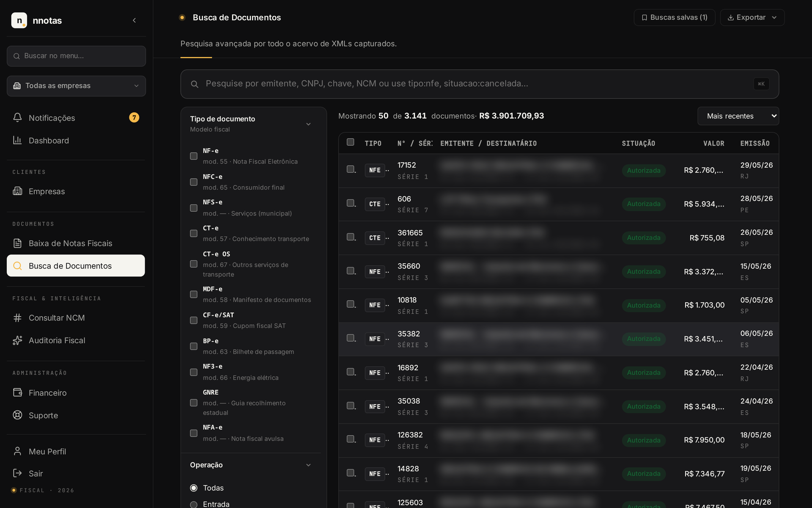The height and width of the screenshot is (508, 812).
Task: Open Buscas salvas (1) button
Action: pyautogui.click(x=675, y=17)
